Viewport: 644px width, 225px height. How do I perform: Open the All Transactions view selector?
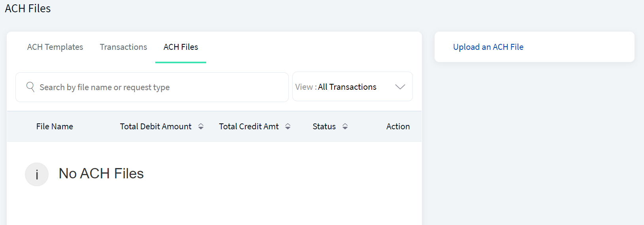click(x=352, y=87)
